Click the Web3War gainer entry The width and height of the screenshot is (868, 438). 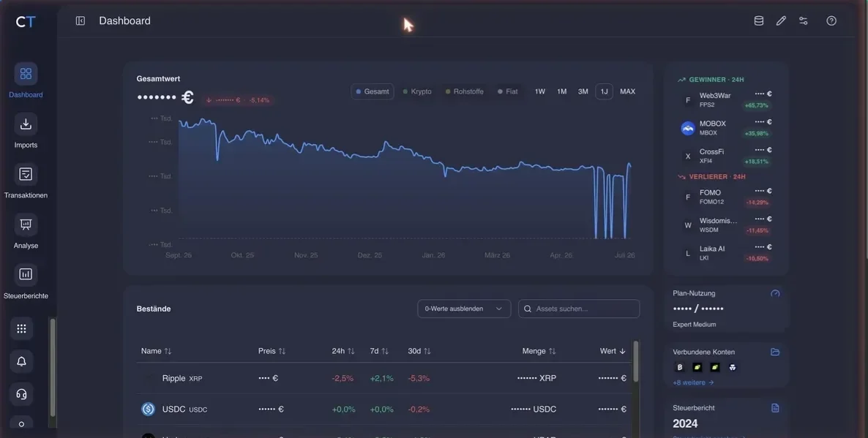[726, 99]
